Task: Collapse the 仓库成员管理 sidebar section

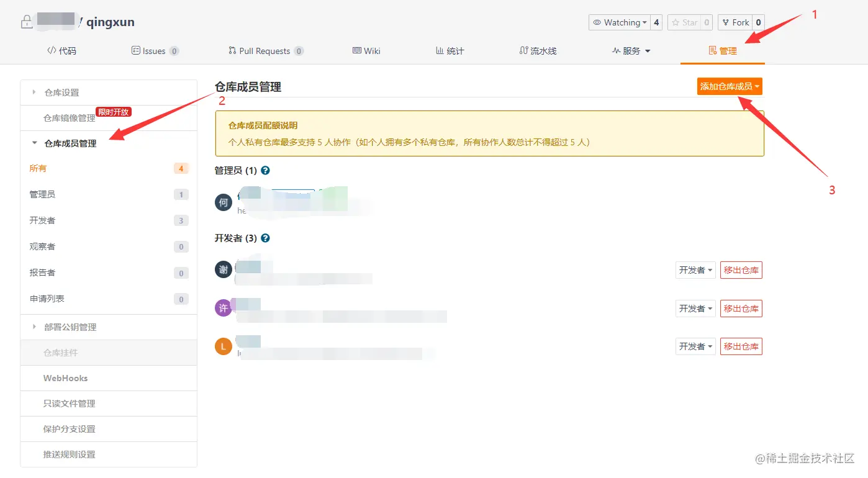Action: [70, 143]
